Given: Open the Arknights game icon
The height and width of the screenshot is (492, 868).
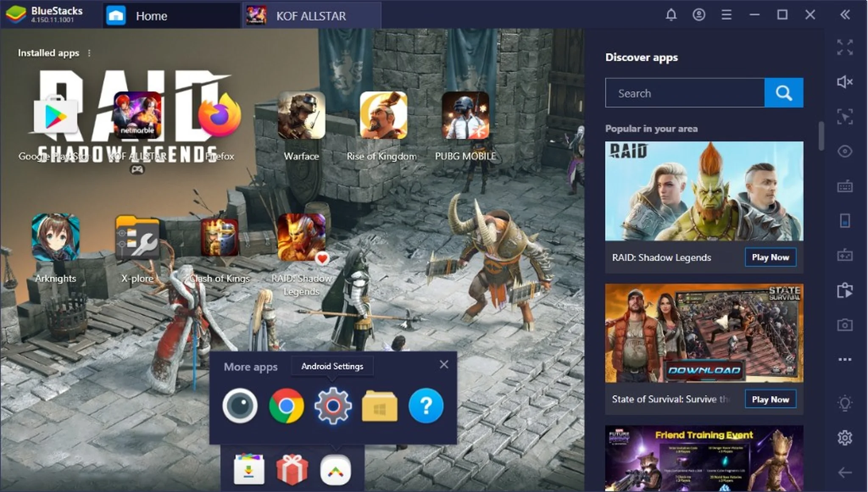Looking at the screenshot, I should tap(56, 237).
